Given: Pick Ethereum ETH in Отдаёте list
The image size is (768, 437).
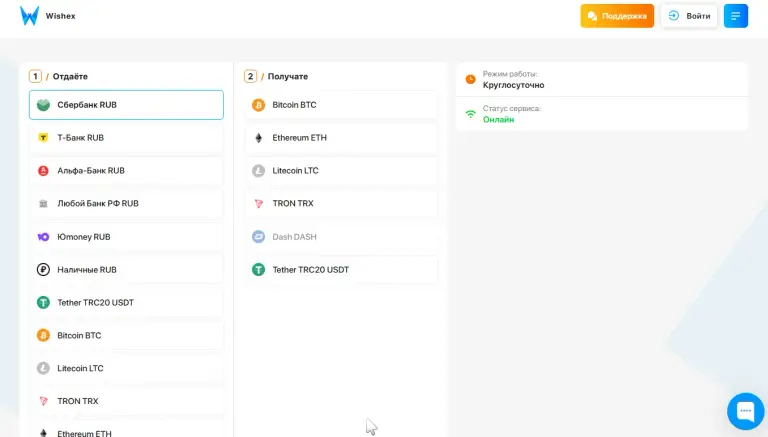Looking at the screenshot, I should [x=126, y=429].
